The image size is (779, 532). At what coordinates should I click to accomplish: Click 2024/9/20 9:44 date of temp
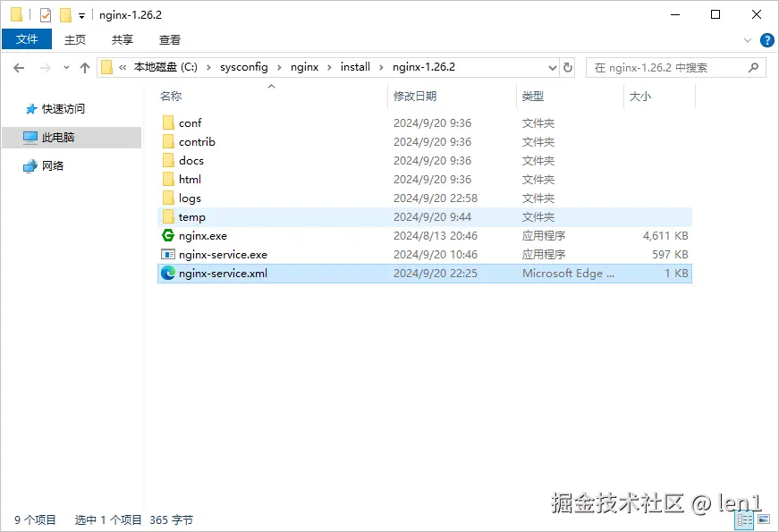432,217
